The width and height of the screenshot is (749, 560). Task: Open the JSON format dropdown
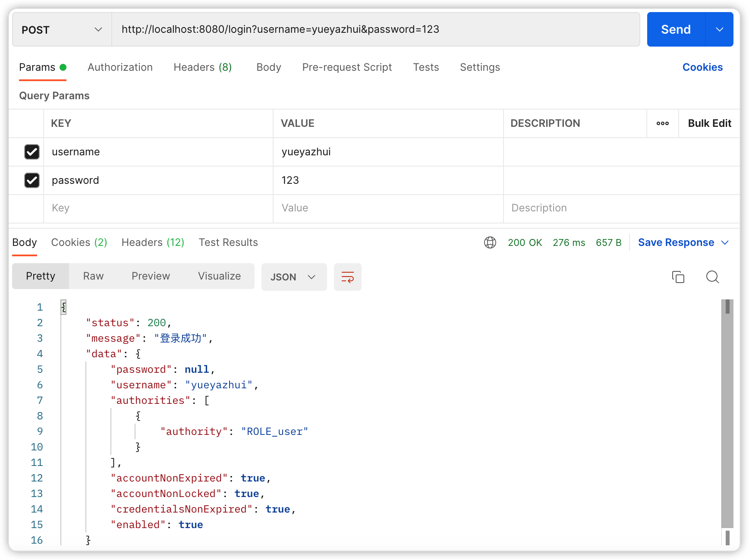click(294, 277)
